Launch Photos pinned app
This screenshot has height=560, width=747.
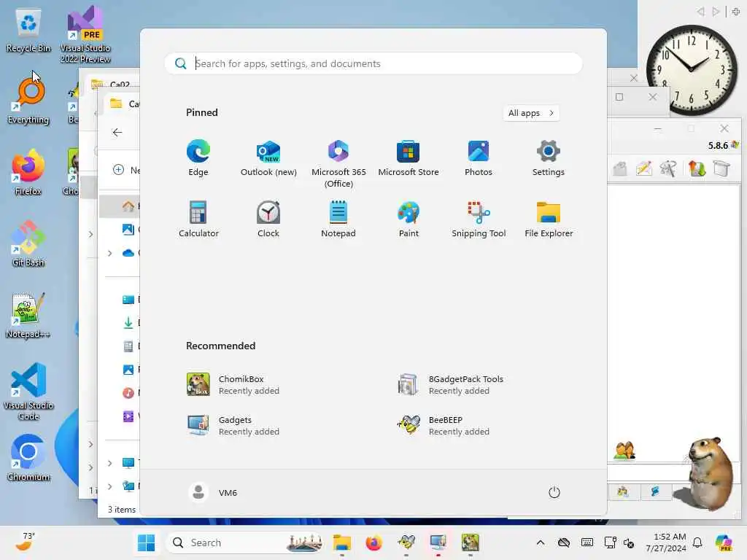[479, 158]
